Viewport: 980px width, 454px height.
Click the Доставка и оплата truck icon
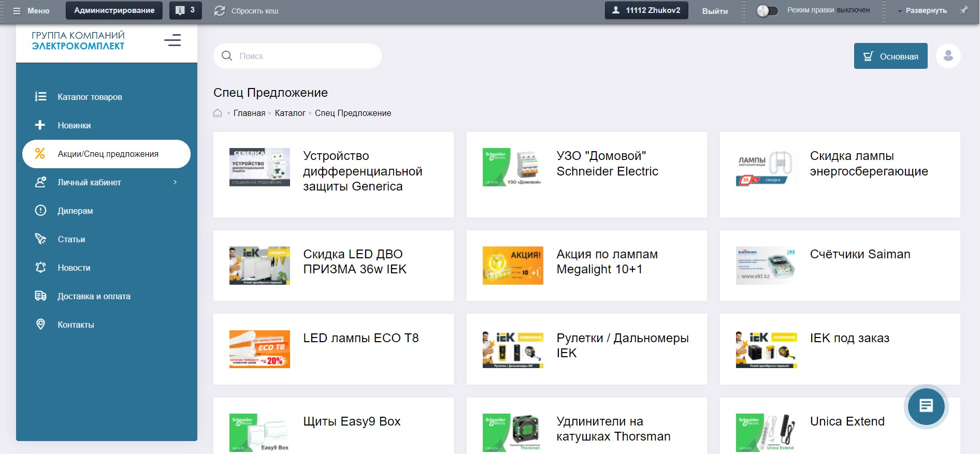[x=40, y=296]
